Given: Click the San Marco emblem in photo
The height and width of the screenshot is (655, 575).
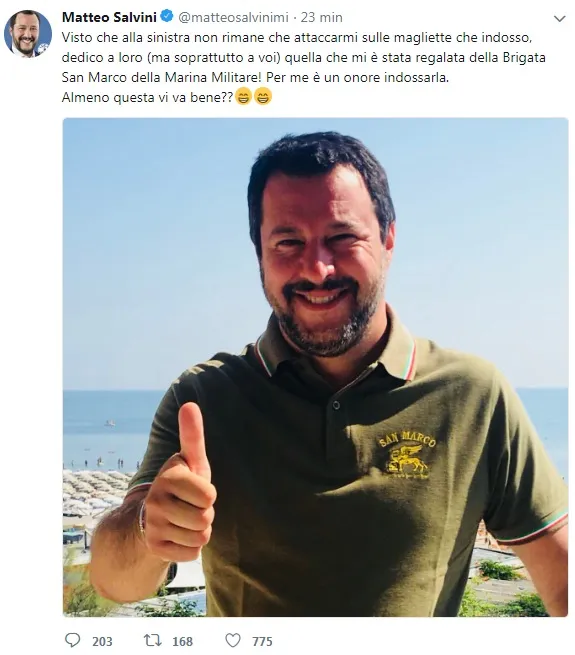Looking at the screenshot, I should [x=407, y=456].
